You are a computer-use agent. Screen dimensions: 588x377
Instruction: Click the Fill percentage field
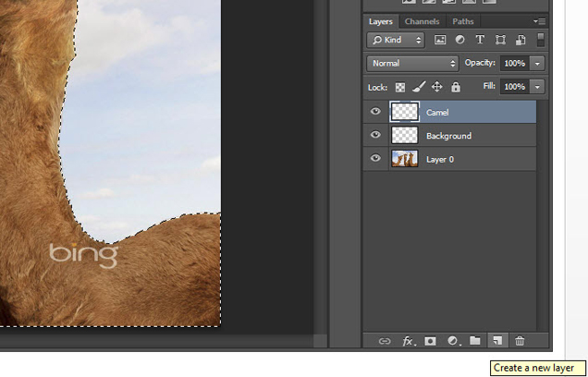coord(514,87)
